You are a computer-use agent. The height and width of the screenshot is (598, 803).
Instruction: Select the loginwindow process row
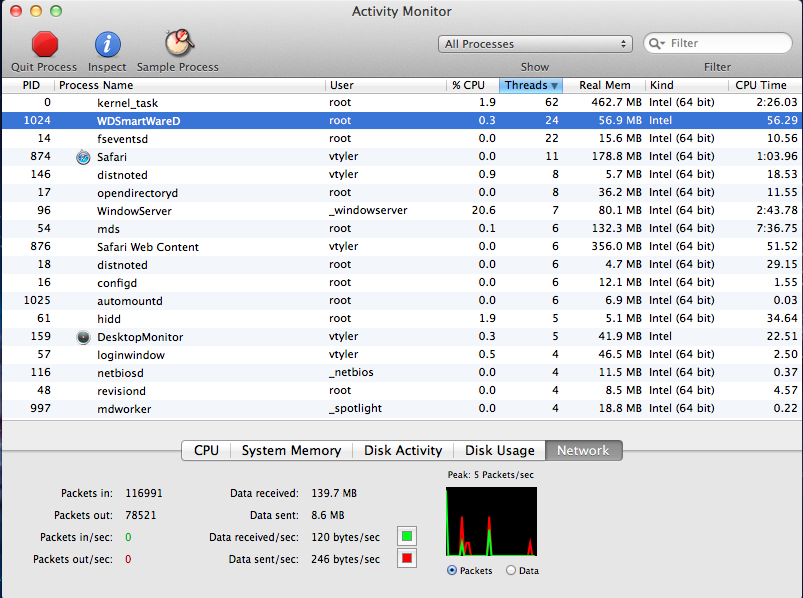click(x=402, y=354)
